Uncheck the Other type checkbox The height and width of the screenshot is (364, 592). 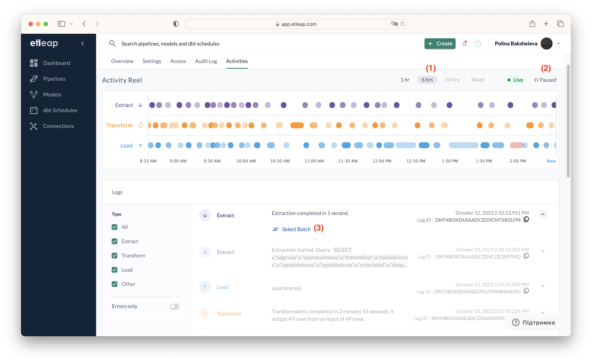(x=115, y=284)
